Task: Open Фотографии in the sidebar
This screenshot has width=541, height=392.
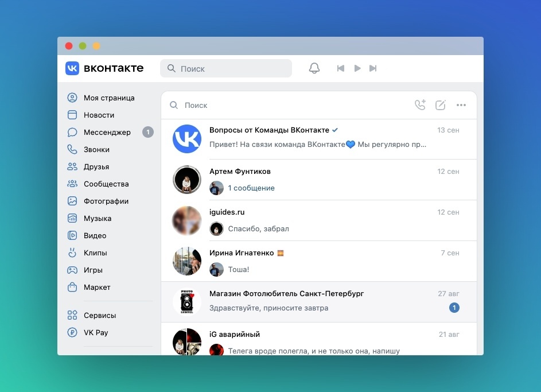Action: click(106, 201)
